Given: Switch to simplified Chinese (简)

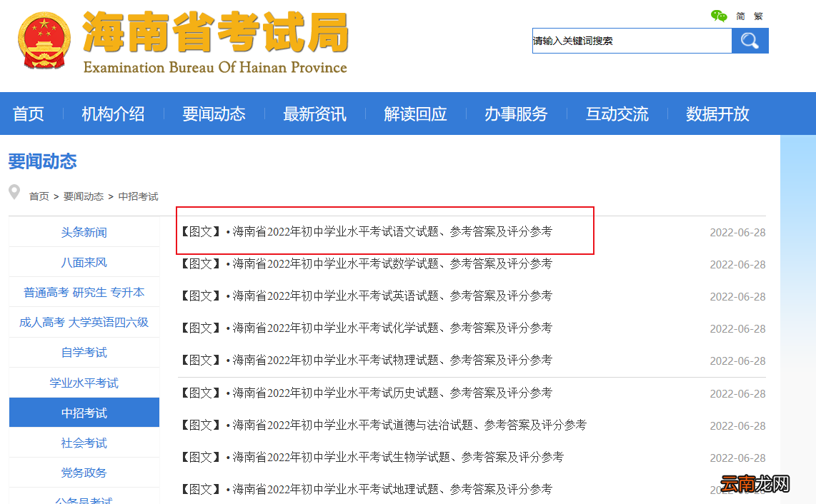Looking at the screenshot, I should tap(740, 16).
